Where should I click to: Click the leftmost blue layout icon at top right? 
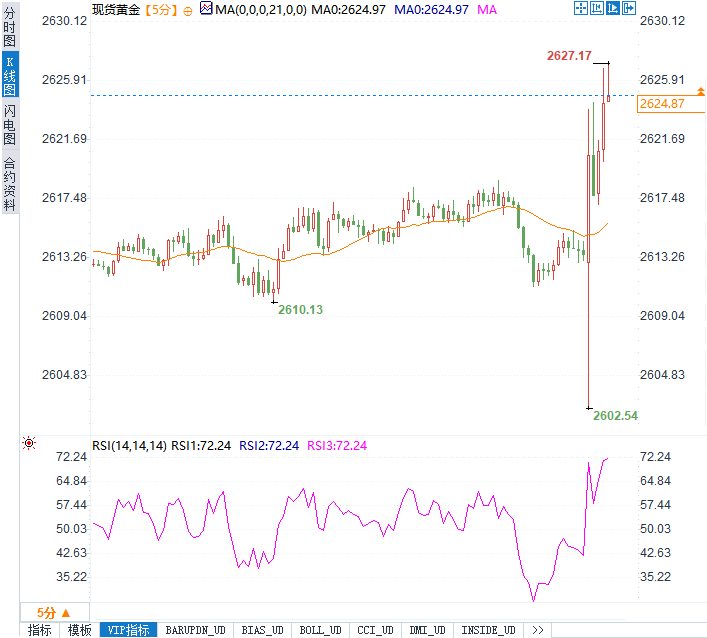coord(581,8)
